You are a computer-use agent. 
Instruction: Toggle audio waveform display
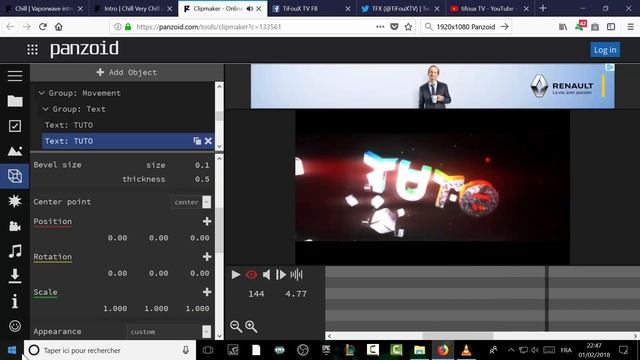click(x=296, y=275)
